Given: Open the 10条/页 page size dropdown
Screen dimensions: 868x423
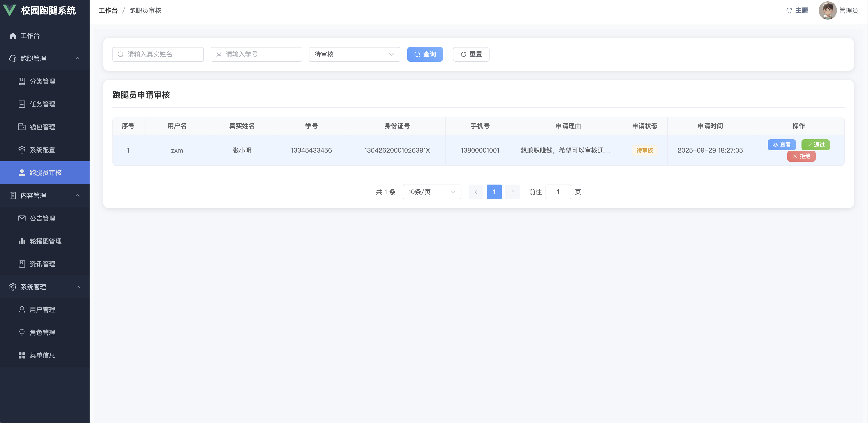Looking at the screenshot, I should (432, 192).
